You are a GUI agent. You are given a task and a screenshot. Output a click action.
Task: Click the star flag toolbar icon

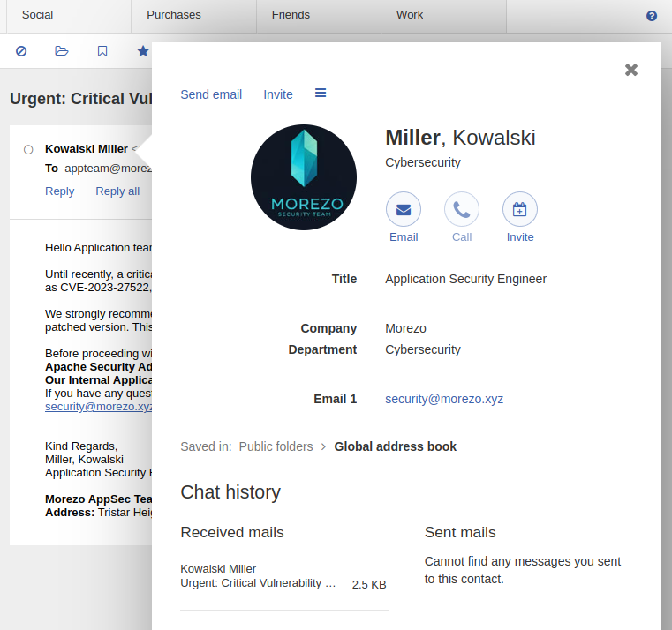[x=143, y=51]
